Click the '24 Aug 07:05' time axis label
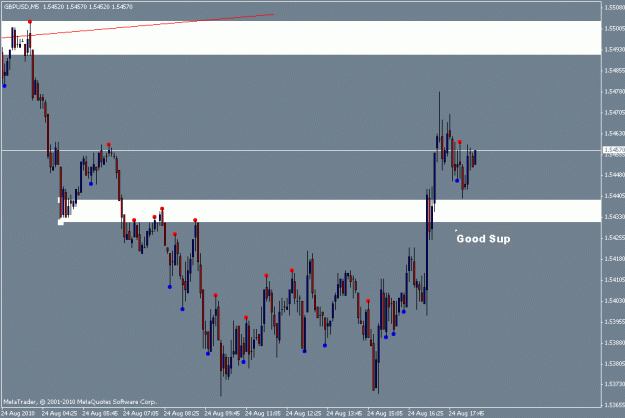Screen dimensions: 625x418 click(140, 413)
